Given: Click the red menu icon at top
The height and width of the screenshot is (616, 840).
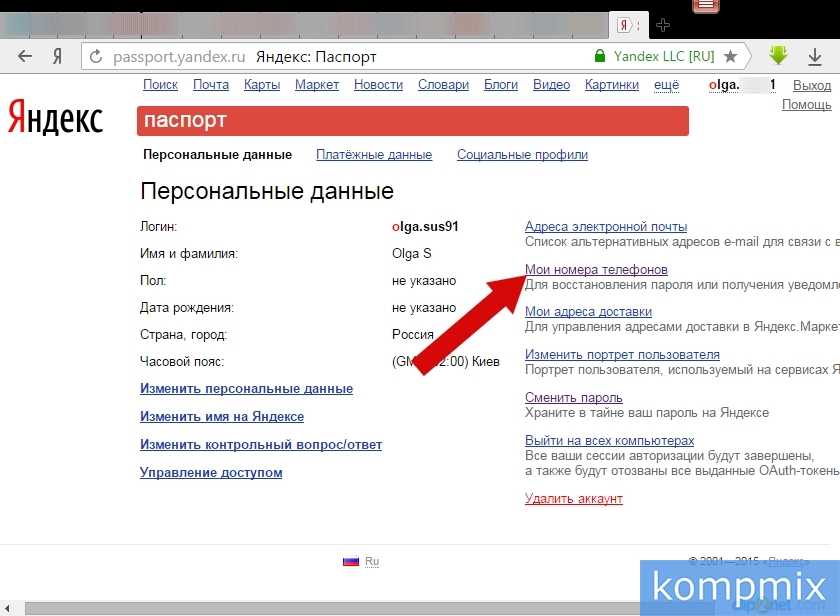Looking at the screenshot, I should pos(706,6).
